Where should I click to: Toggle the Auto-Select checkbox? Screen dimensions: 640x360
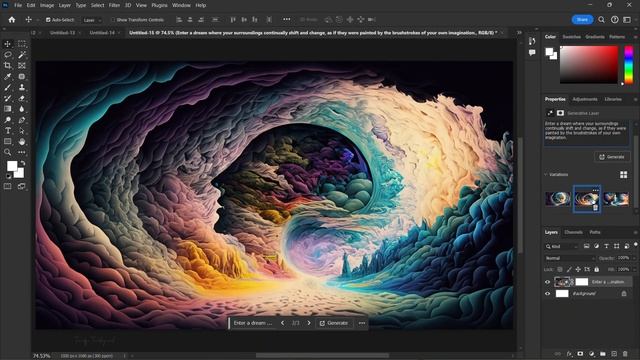[48, 20]
